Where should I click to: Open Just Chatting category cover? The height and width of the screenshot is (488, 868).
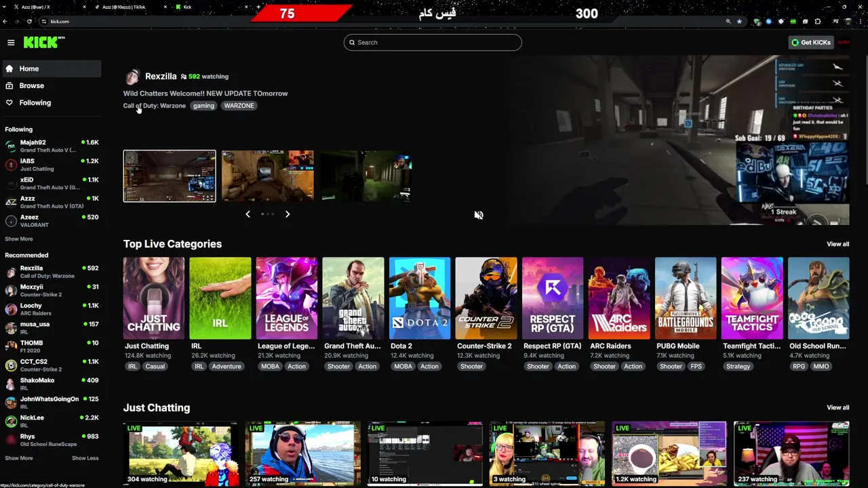click(154, 298)
